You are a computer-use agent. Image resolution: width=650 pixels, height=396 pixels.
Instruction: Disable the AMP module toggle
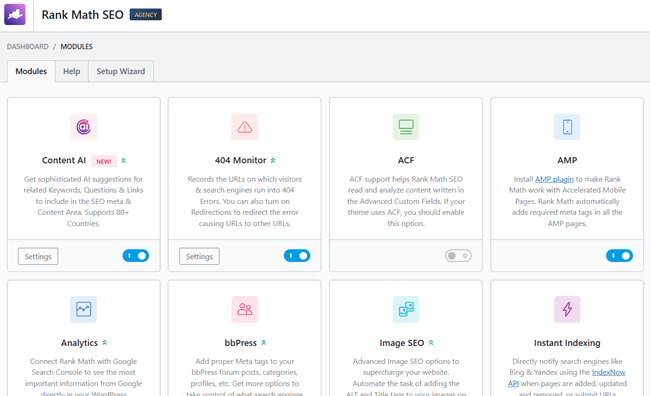(619, 255)
